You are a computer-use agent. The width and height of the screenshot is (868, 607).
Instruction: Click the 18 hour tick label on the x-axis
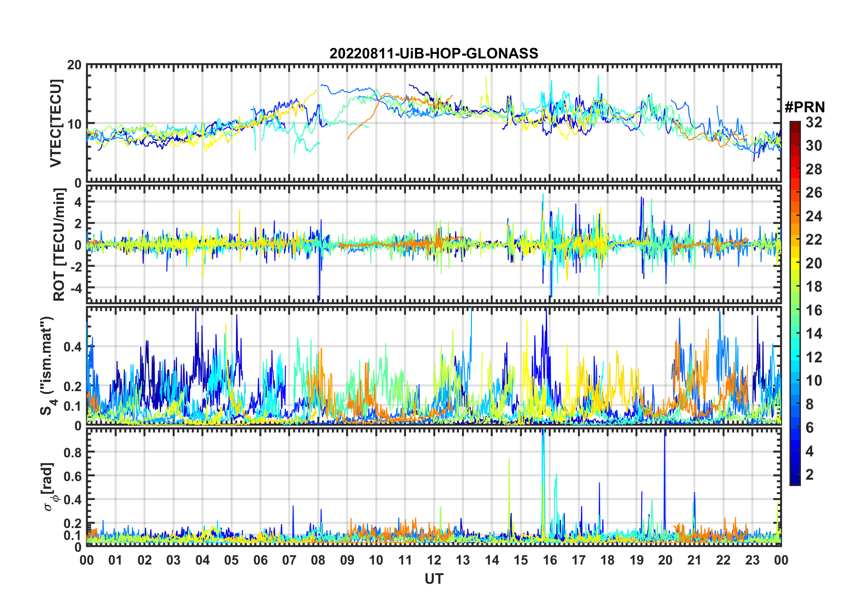pos(607,560)
